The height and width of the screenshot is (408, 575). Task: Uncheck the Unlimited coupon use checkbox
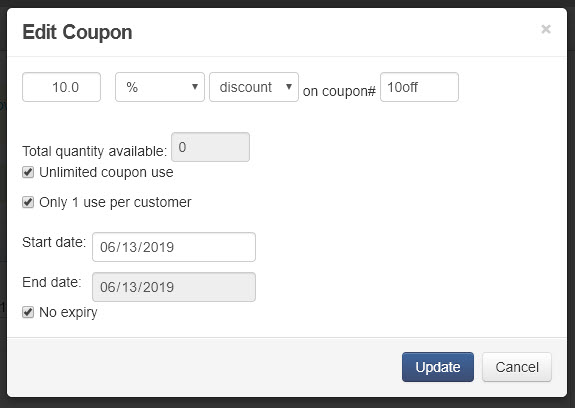click(28, 172)
